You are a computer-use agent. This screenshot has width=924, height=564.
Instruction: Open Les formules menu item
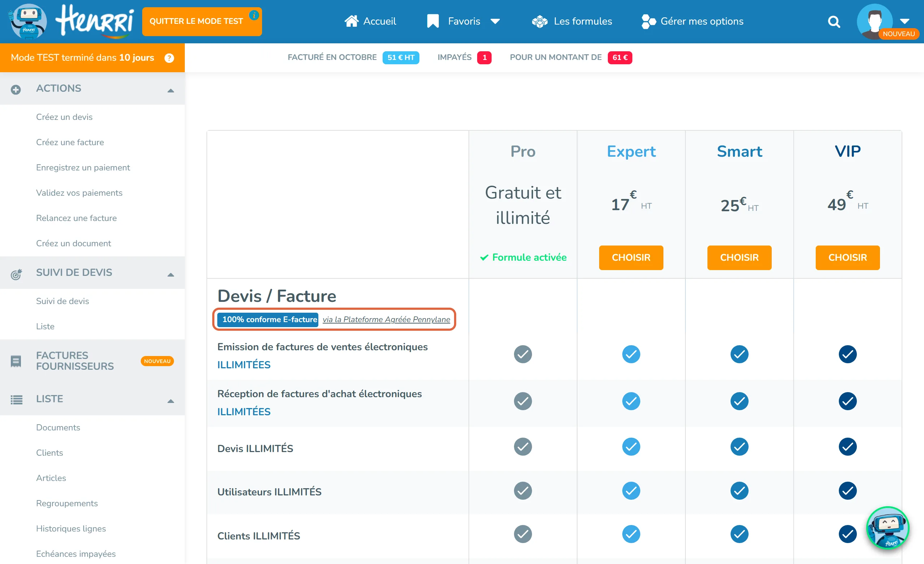click(571, 21)
